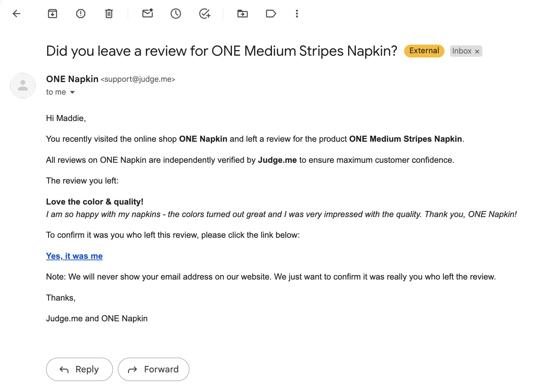Click the Reply button

(x=79, y=369)
